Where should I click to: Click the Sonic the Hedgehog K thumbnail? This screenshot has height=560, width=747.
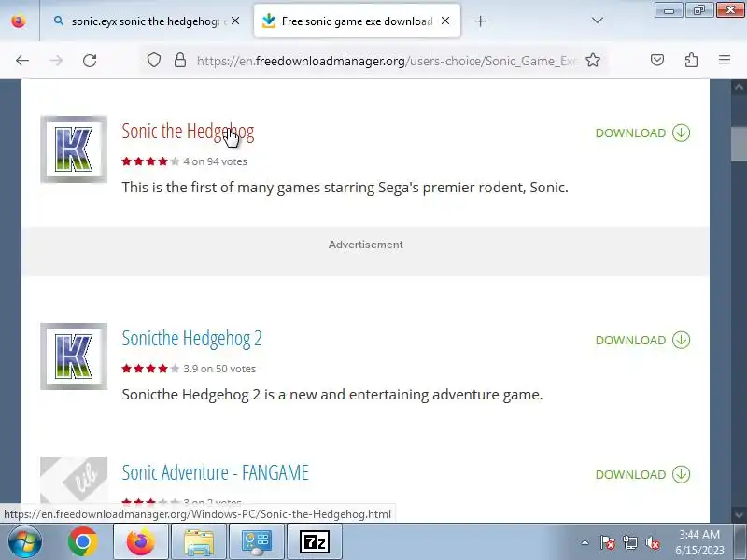click(x=74, y=149)
